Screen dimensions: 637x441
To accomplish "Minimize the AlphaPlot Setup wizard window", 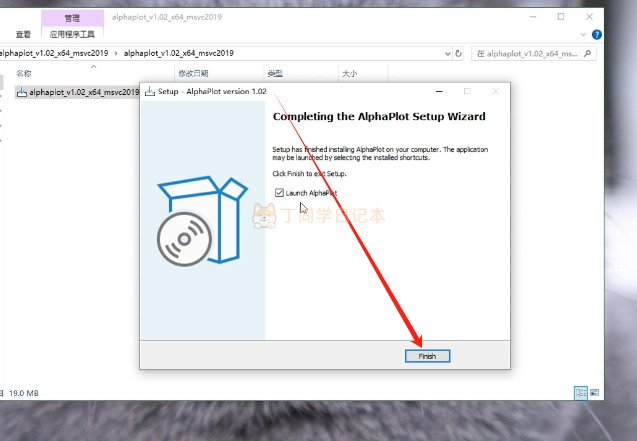I will [x=439, y=91].
